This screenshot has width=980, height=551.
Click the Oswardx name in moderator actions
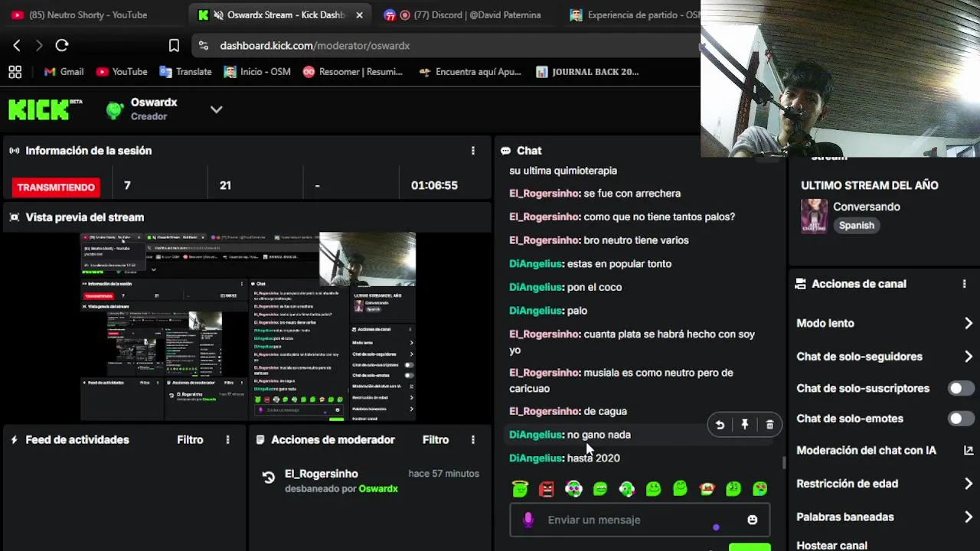[x=378, y=488]
